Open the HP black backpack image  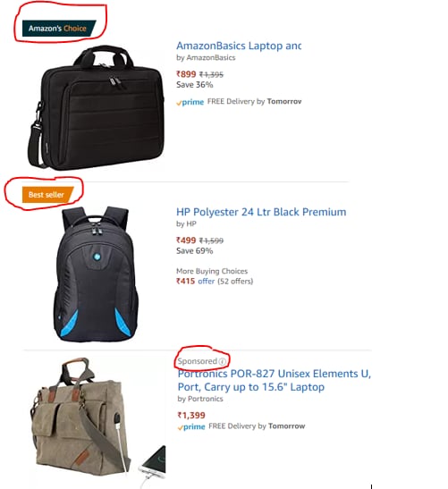point(96,274)
